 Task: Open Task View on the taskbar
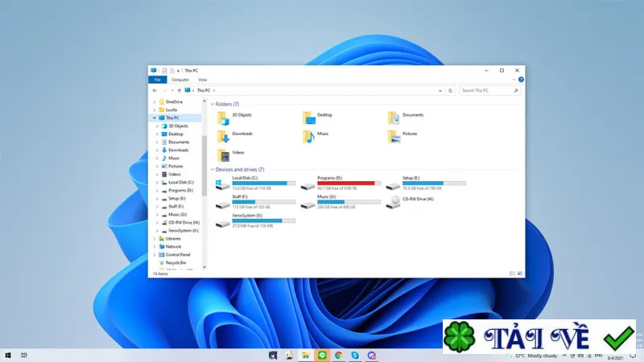[24, 355]
